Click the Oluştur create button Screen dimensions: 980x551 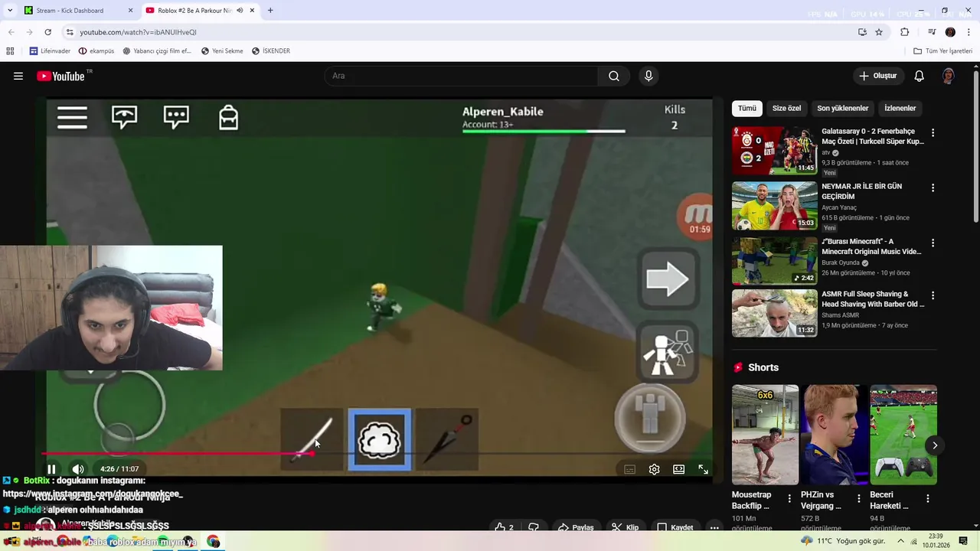(x=877, y=76)
